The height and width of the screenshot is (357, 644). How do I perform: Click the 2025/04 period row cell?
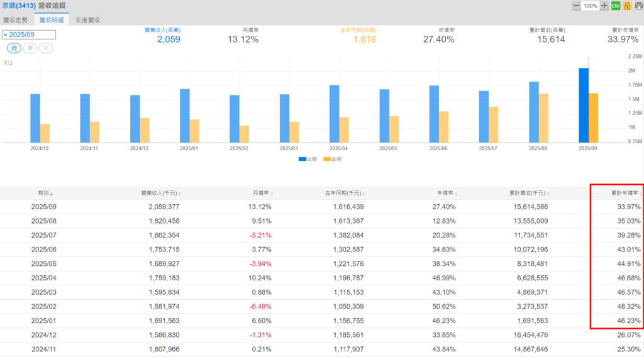[x=44, y=278]
